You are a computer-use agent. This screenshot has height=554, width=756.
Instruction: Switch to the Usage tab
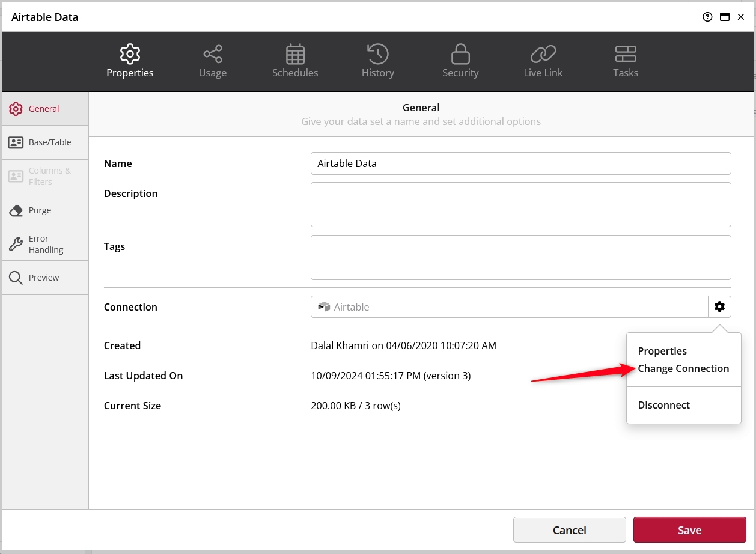(x=213, y=61)
